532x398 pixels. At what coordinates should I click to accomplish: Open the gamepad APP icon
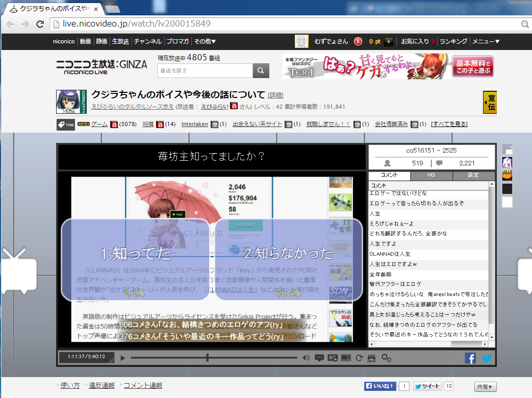pos(372,358)
